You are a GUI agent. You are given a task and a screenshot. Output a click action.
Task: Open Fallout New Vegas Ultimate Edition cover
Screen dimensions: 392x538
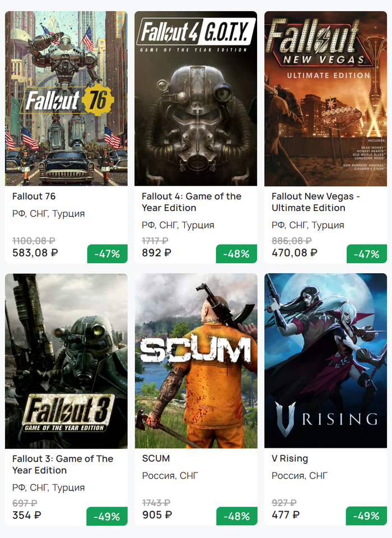[x=325, y=99]
